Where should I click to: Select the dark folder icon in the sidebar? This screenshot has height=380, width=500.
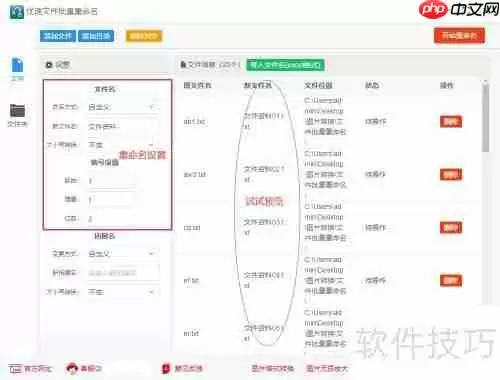[x=17, y=110]
